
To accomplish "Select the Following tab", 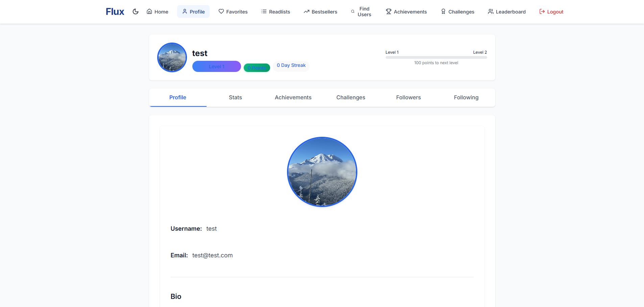I will tap(466, 97).
